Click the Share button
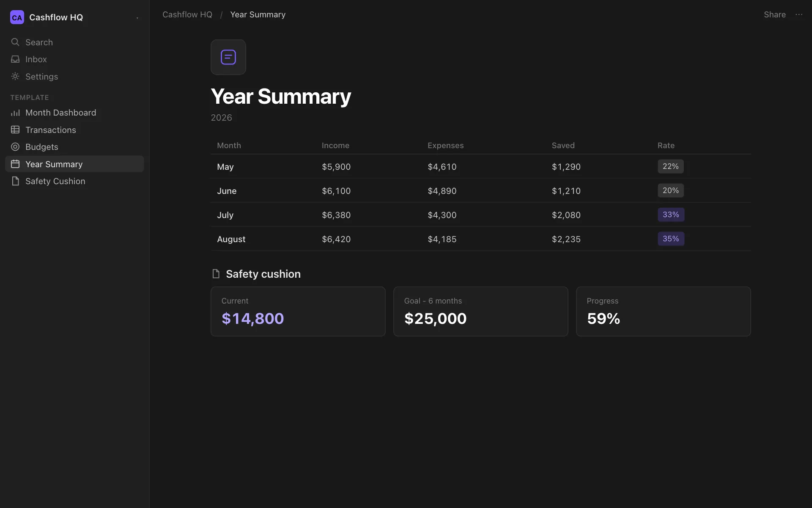 [774, 14]
